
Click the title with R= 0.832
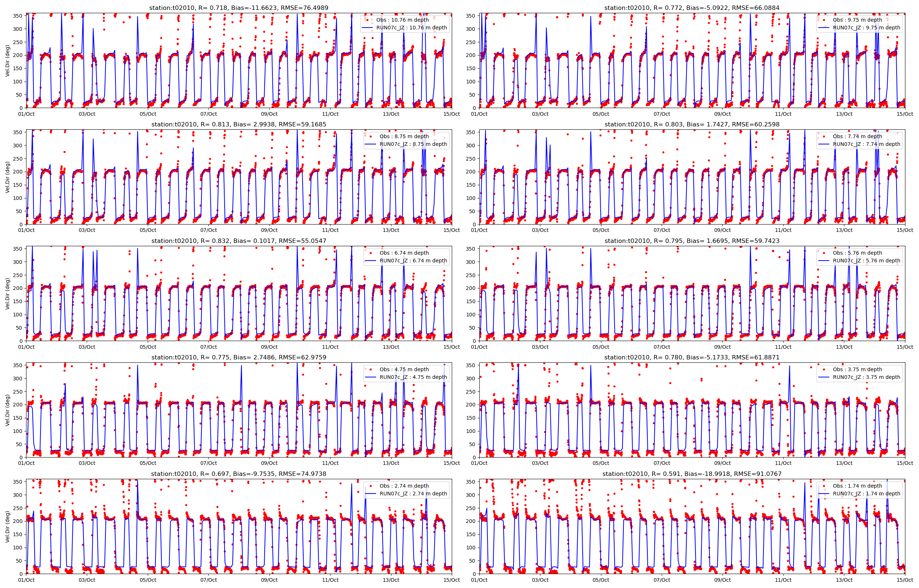point(239,241)
